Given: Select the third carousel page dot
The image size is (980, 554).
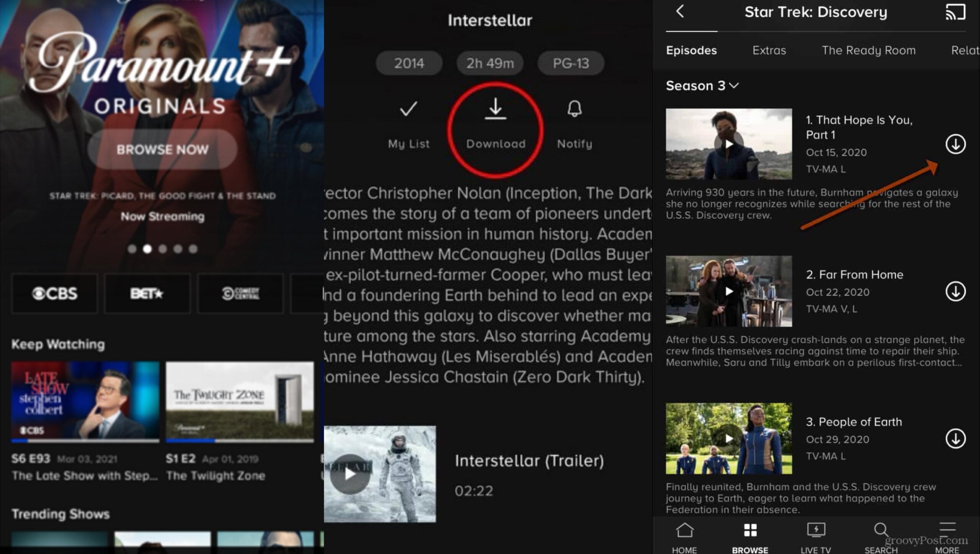Looking at the screenshot, I should tap(163, 249).
